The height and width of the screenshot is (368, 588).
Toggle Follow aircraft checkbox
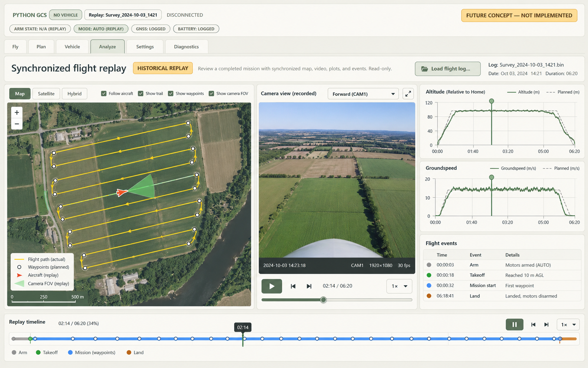click(104, 93)
